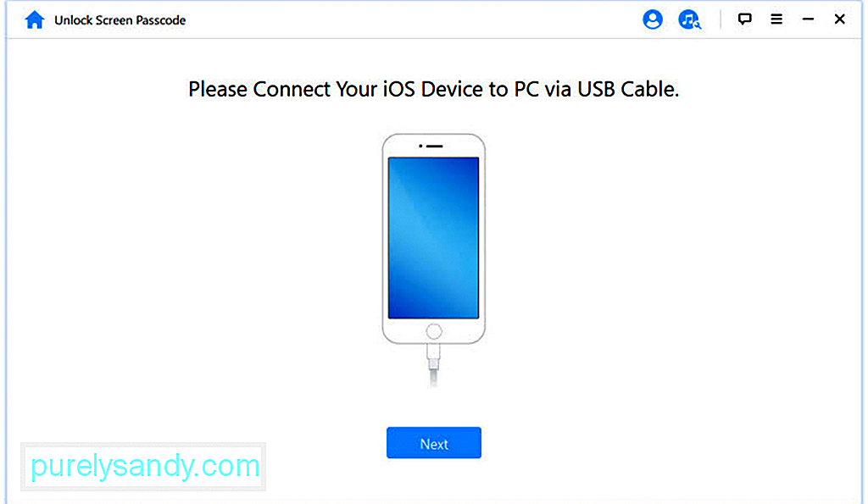This screenshot has width=868, height=504.
Task: Open the hamburger menu icon
Action: pyautogui.click(x=776, y=19)
